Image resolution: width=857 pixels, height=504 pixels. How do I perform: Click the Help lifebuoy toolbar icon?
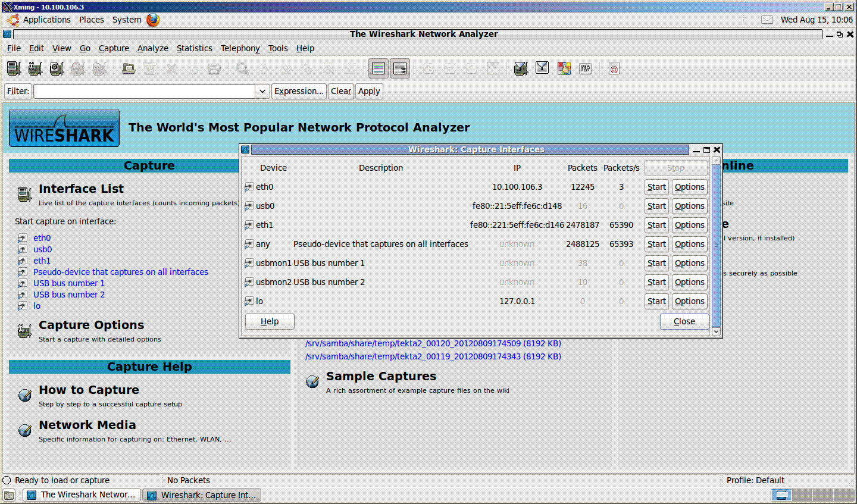614,68
